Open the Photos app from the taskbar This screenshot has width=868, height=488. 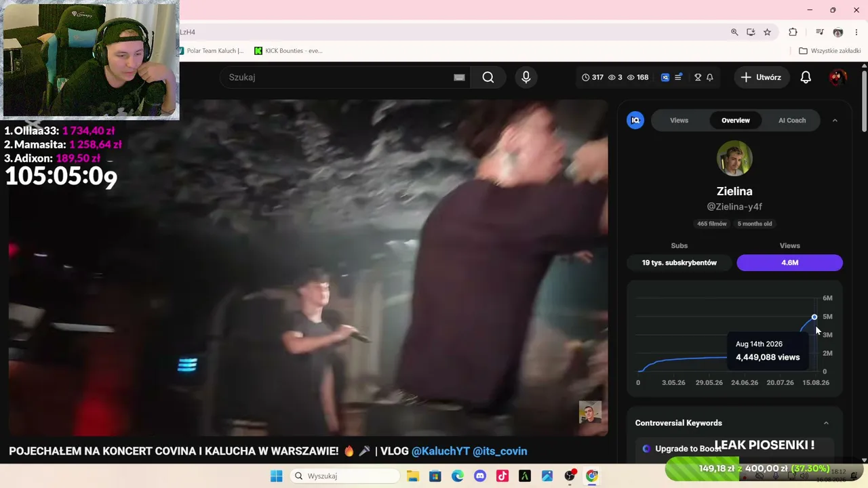coord(547,476)
